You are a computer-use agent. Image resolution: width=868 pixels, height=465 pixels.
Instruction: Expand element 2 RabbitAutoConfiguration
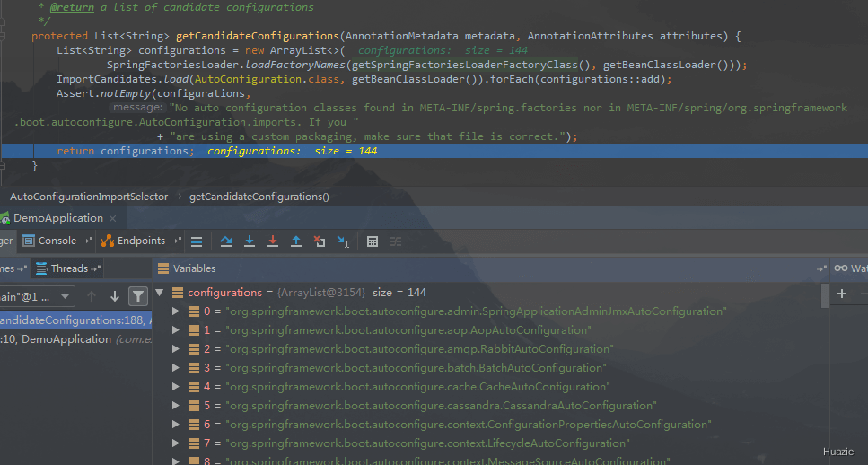pos(175,348)
